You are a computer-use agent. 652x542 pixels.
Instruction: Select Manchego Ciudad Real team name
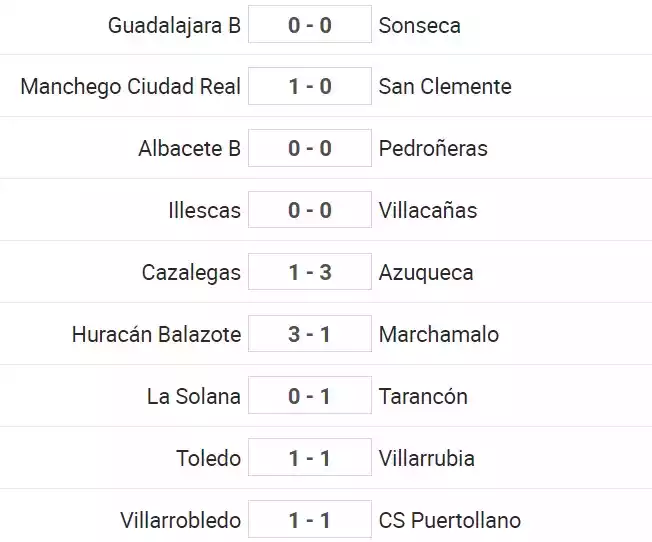coord(131,87)
